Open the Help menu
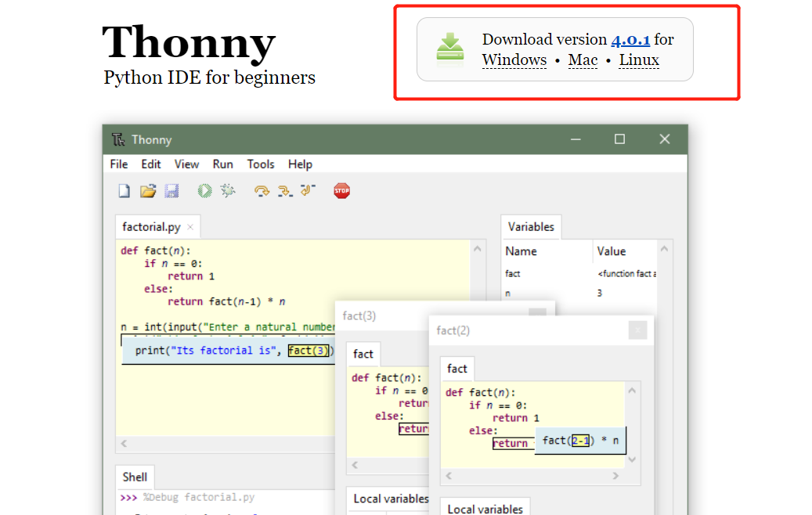The image size is (812, 515). (x=300, y=164)
